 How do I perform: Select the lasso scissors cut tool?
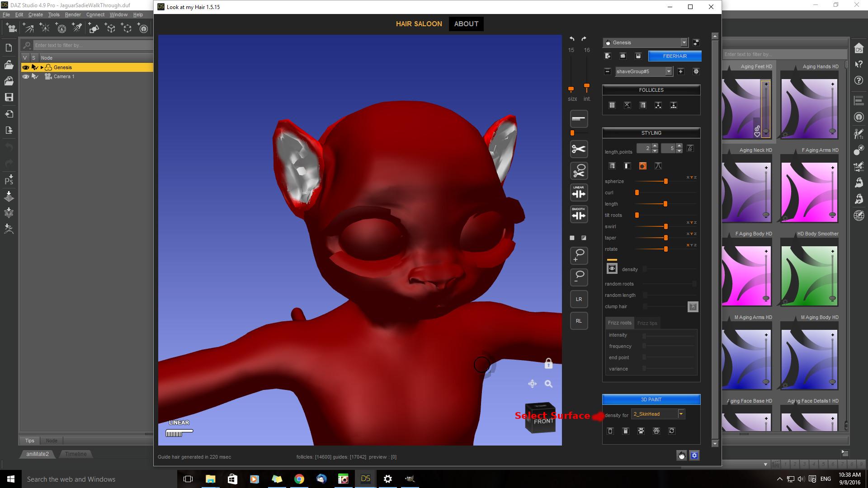click(579, 171)
